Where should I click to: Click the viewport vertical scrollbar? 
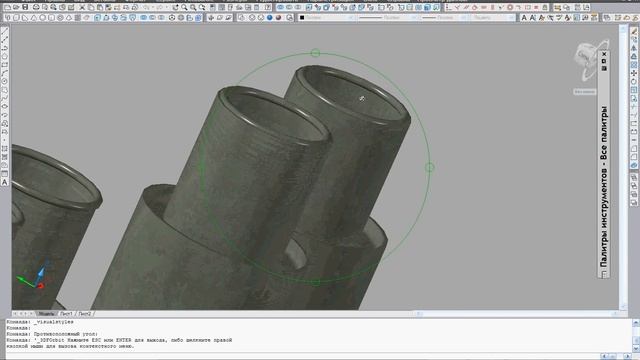623,167
